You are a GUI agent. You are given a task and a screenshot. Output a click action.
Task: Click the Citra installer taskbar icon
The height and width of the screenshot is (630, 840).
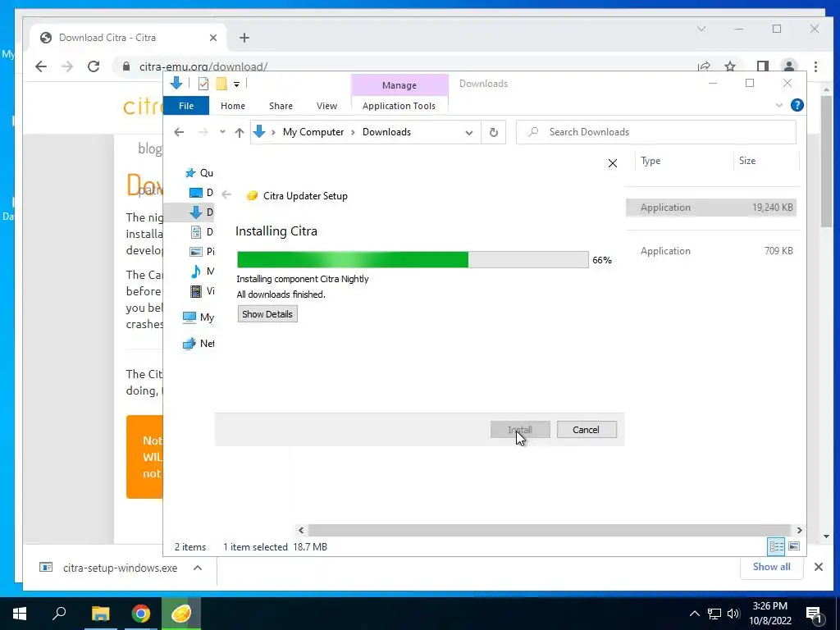point(181,614)
